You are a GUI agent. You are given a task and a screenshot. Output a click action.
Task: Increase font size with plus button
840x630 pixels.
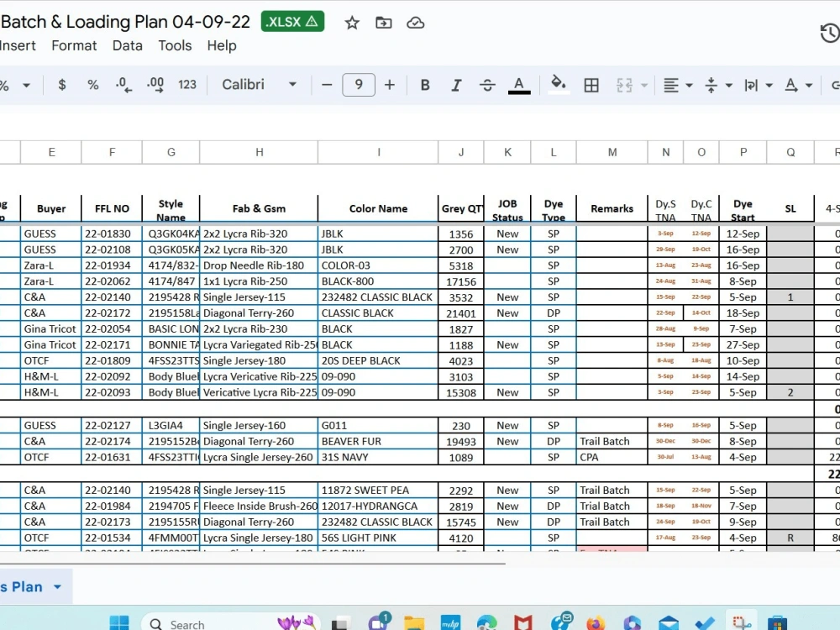click(390, 85)
